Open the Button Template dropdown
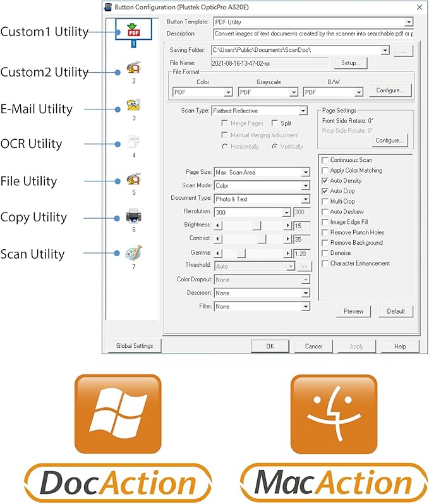The width and height of the screenshot is (429, 504). click(409, 22)
